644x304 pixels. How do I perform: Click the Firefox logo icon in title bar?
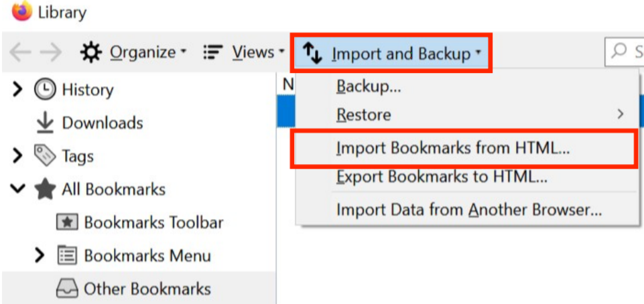point(21,11)
